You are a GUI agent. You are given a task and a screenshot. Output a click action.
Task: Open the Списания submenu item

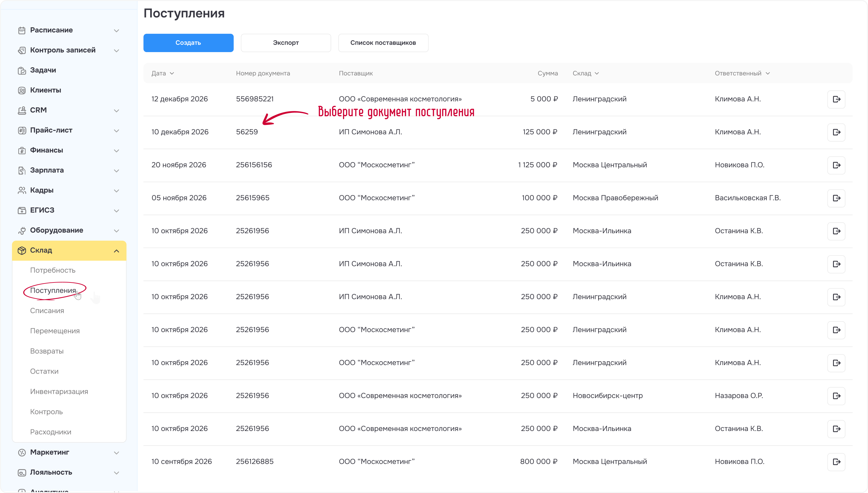[47, 310]
